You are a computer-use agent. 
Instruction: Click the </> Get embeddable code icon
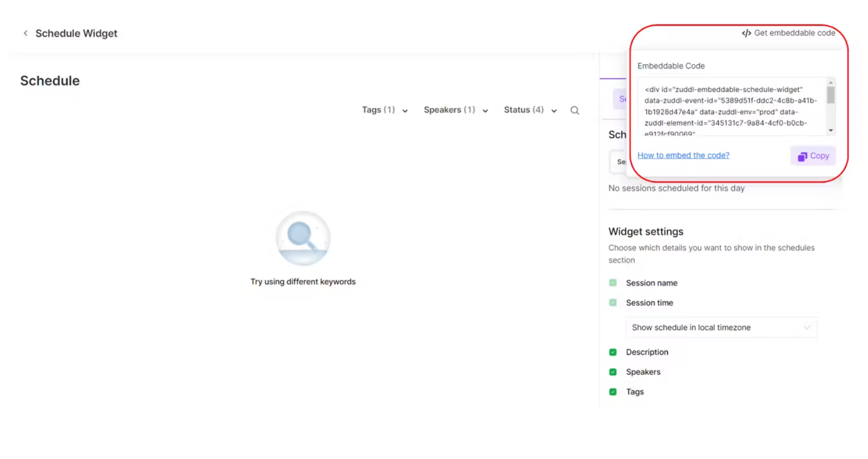coord(746,33)
